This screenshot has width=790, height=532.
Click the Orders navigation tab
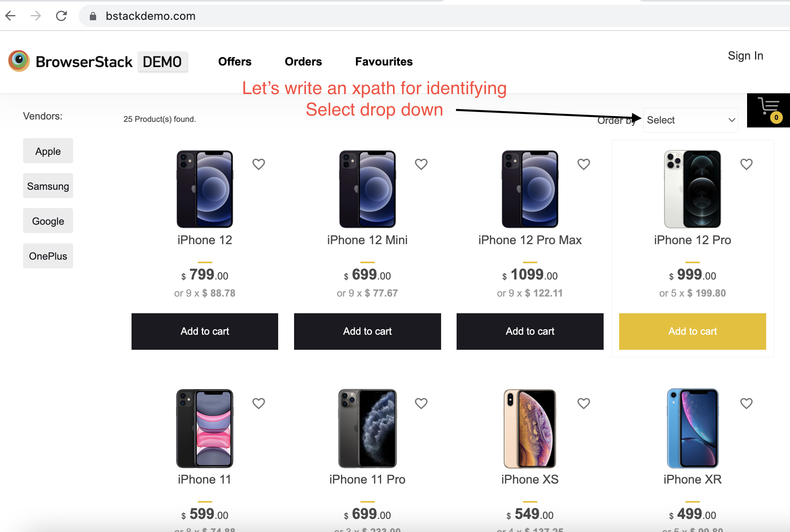point(304,61)
